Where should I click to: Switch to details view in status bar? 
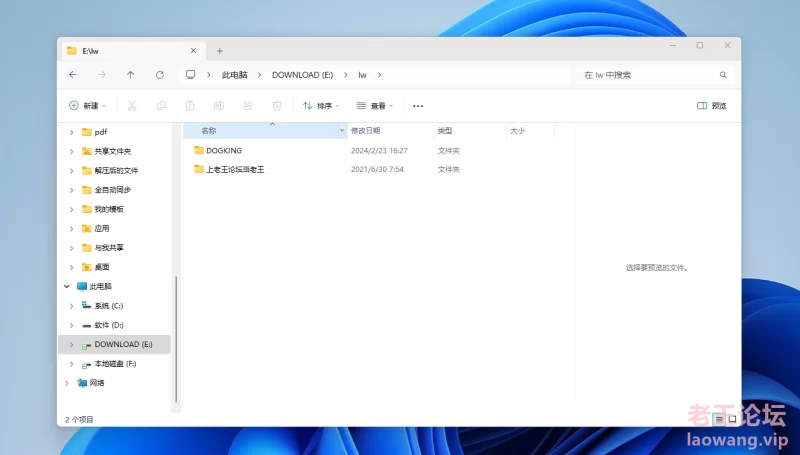point(719,419)
